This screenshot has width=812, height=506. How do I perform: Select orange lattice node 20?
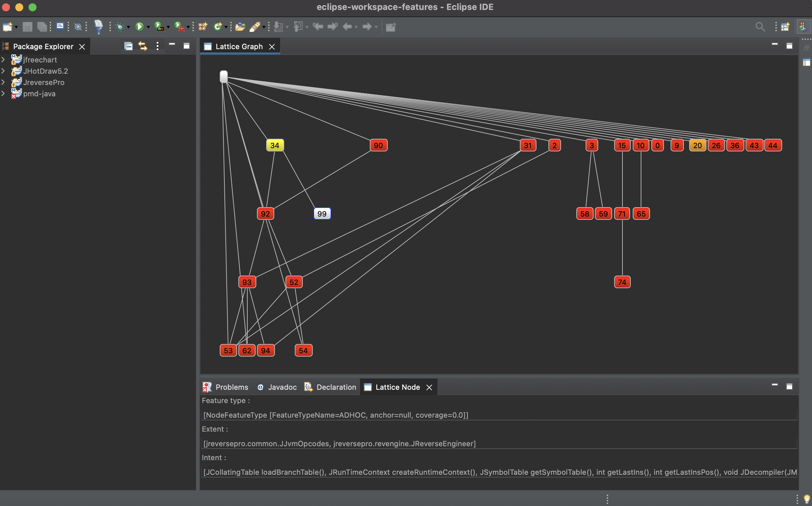click(697, 145)
